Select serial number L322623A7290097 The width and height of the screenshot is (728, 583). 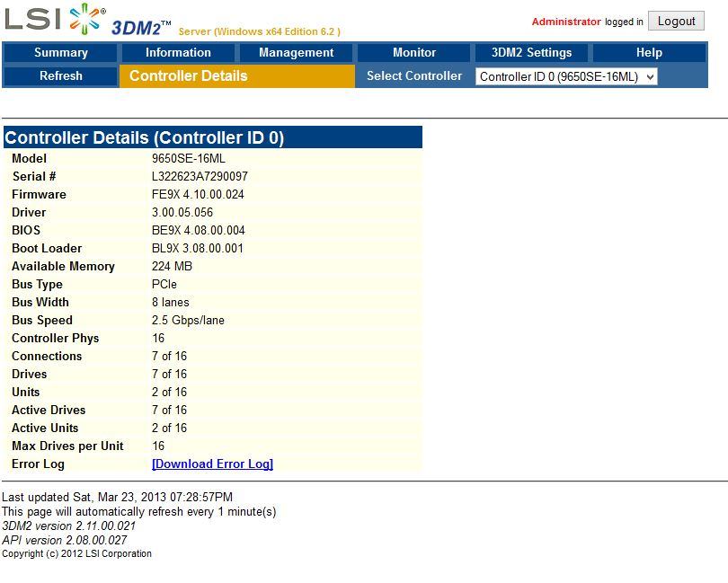200,176
